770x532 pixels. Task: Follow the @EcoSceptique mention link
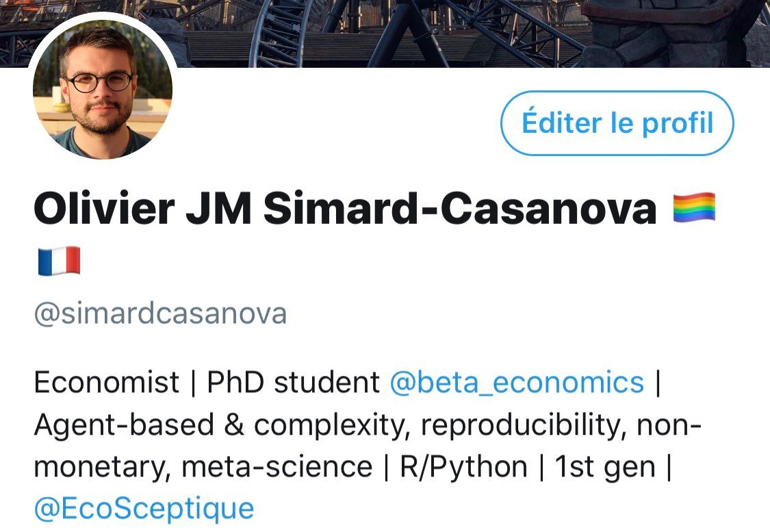144,508
